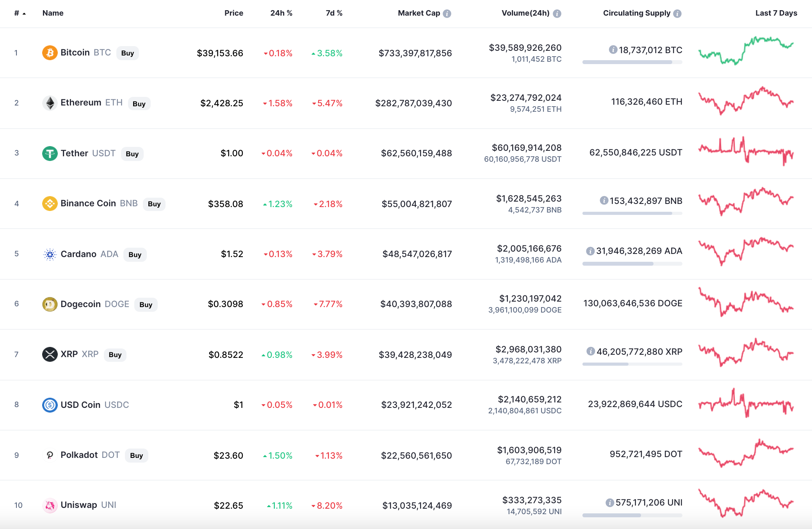Open Tether's 7-day sparkline chart
812x529 pixels.
pyautogui.click(x=746, y=151)
